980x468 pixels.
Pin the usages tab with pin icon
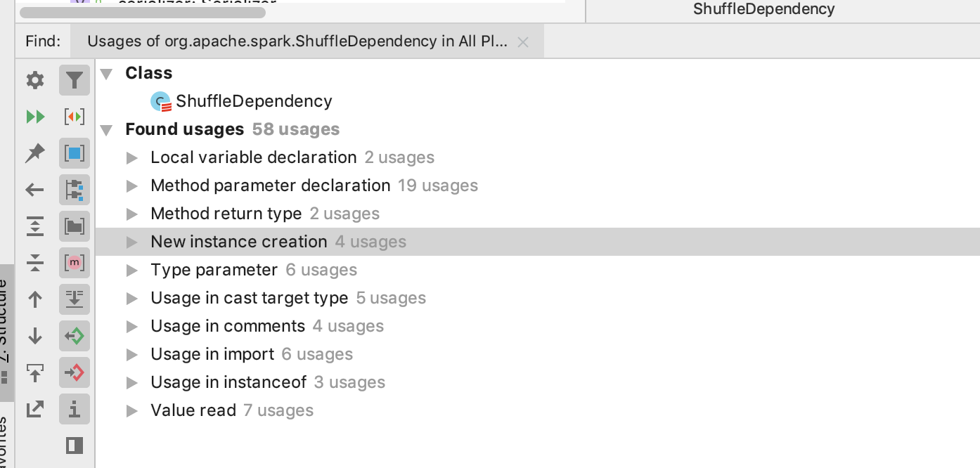pyautogui.click(x=35, y=153)
